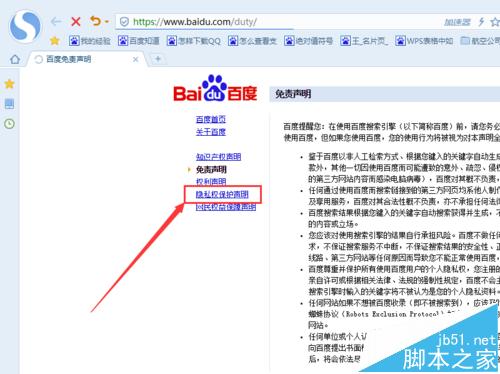Open the 王_名片页_ bookmark
This screenshot has height=374, width=500.
click(x=364, y=41)
